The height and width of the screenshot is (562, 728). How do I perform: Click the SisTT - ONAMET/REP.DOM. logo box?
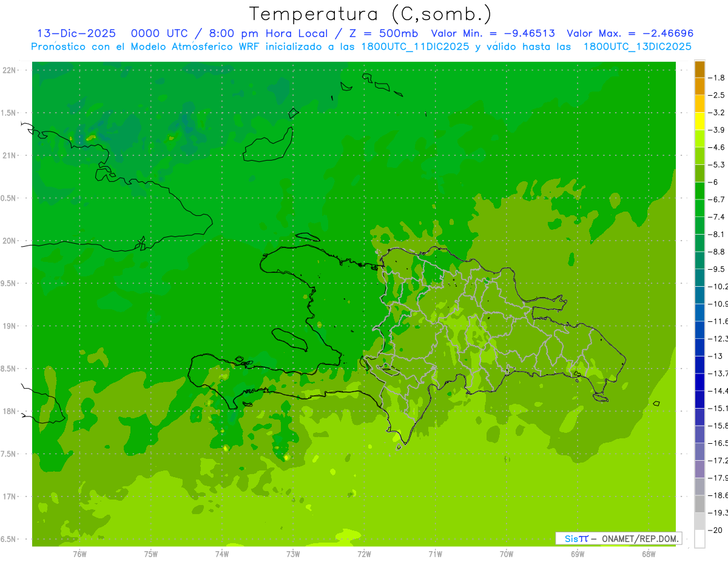pos(618,538)
